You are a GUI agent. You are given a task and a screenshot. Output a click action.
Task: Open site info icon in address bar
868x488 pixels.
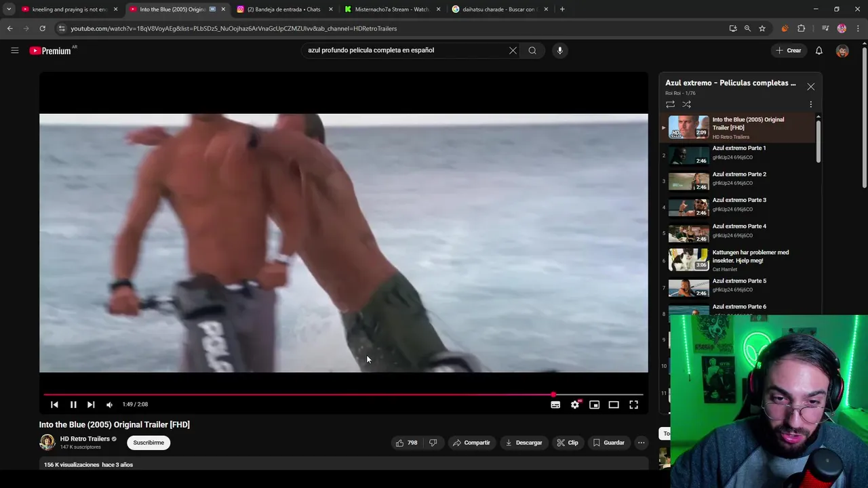coord(62,28)
